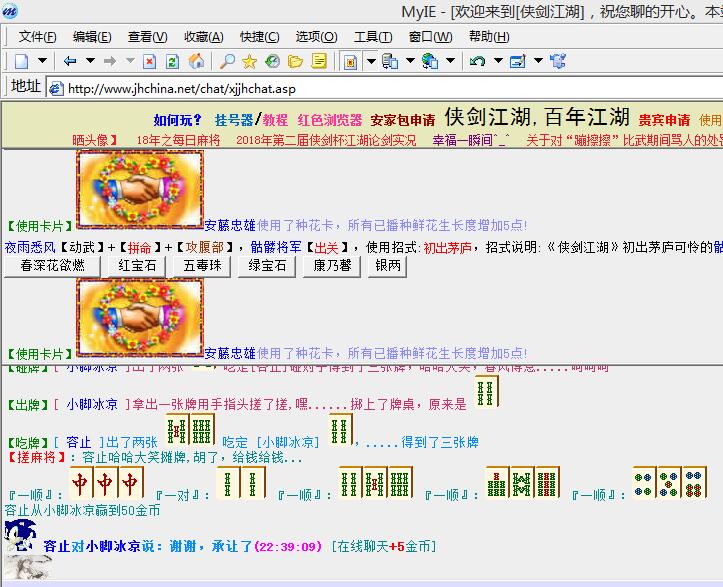
Task: Open the 红色浏览器 link
Action: (329, 120)
